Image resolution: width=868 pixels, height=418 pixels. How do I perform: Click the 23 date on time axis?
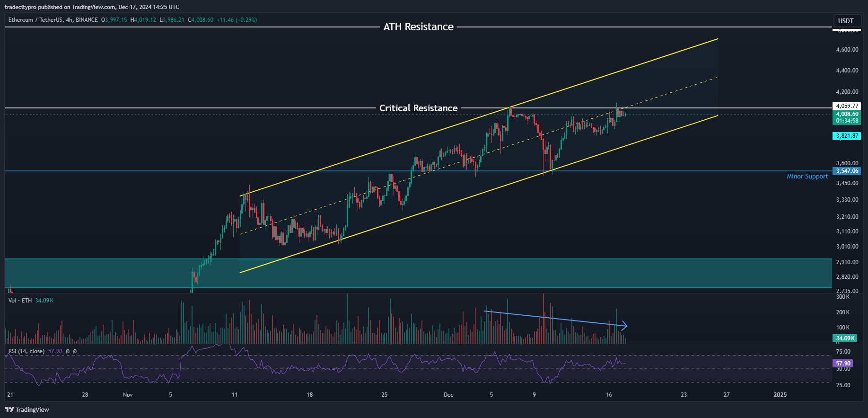(x=684, y=395)
